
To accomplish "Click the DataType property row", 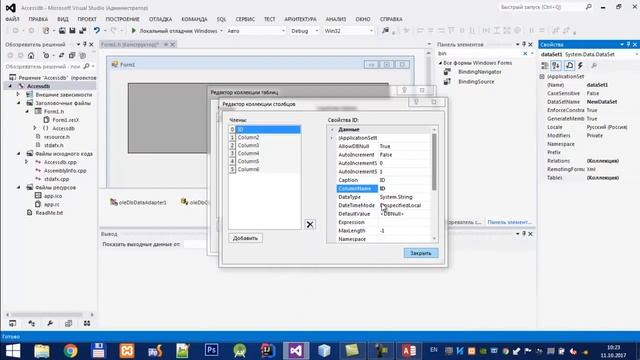I will [x=383, y=197].
